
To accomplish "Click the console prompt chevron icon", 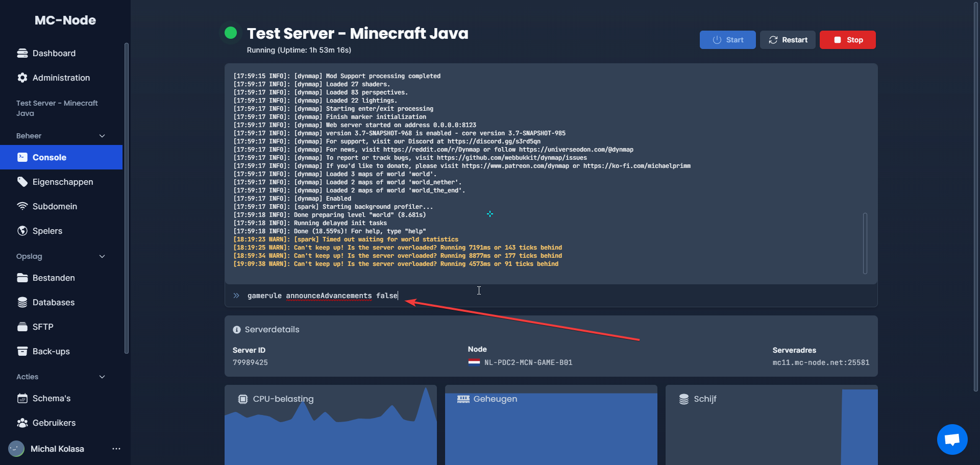I will [236, 296].
